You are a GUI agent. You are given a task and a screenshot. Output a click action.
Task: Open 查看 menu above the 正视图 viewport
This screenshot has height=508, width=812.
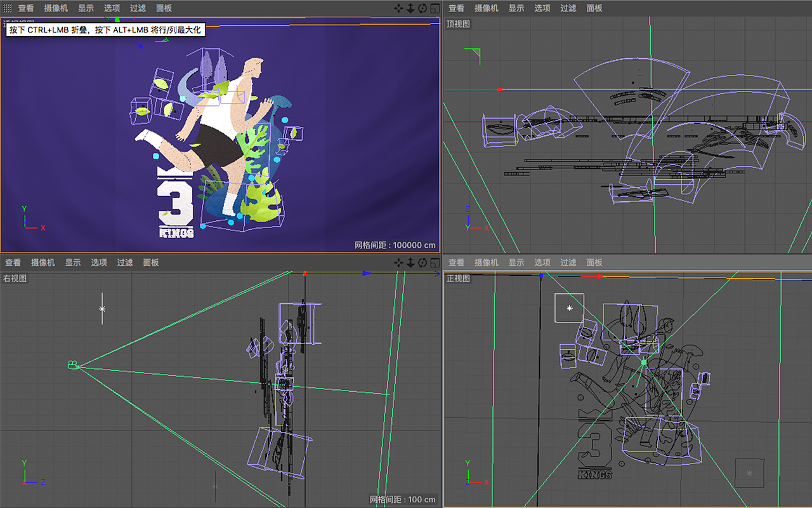pos(456,262)
